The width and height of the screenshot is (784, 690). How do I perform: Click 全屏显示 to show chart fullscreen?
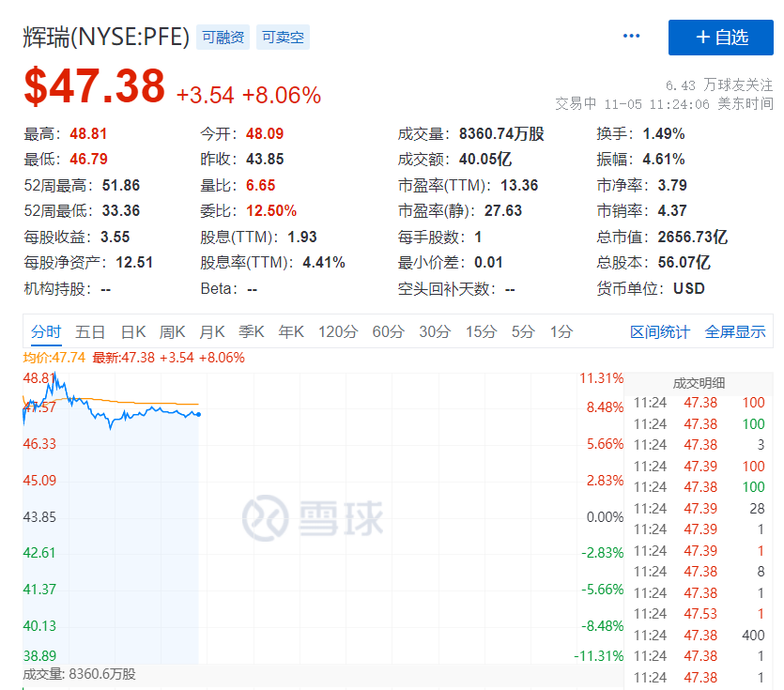(735, 331)
